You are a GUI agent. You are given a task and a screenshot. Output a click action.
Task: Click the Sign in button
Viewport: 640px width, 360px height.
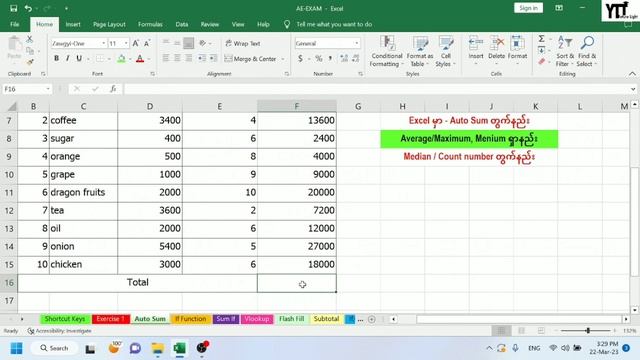(528, 8)
